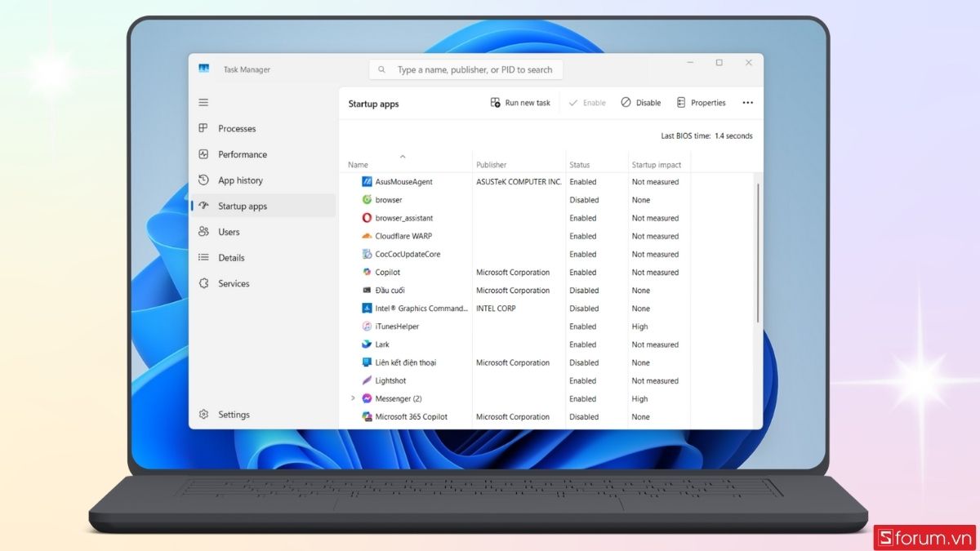The image size is (980, 551).
Task: Focus the Task Manager search box
Action: [466, 69]
